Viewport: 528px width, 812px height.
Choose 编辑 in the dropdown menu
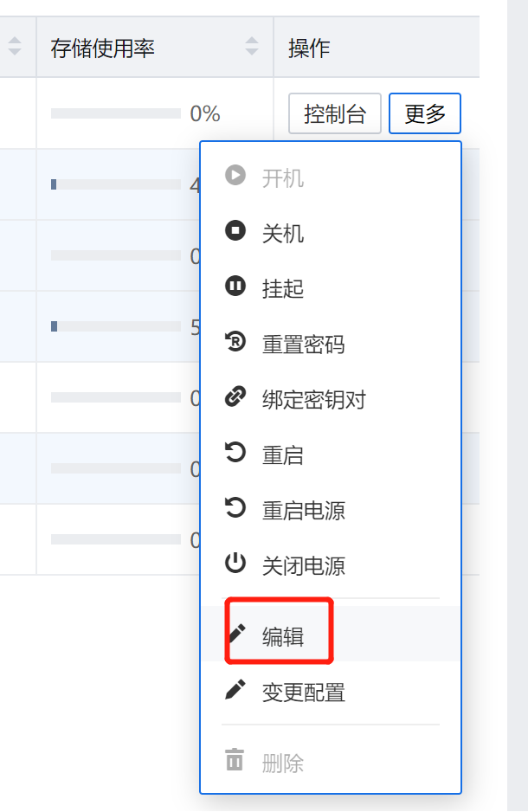coord(283,637)
